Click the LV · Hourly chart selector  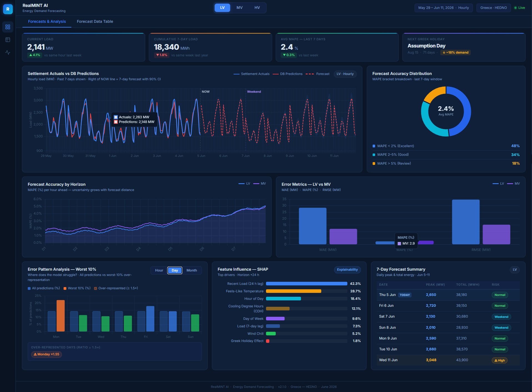[x=345, y=74]
